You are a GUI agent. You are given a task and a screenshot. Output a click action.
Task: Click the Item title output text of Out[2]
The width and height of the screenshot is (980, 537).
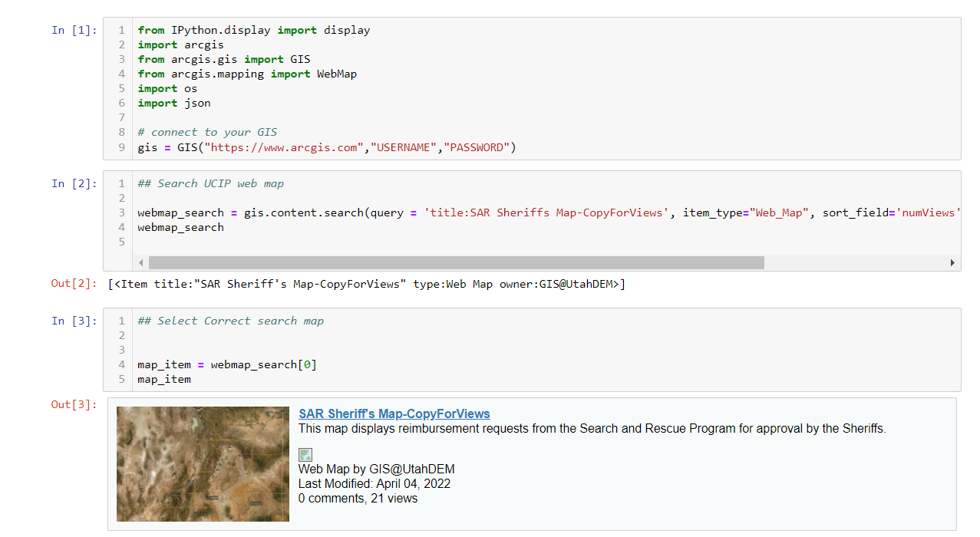367,285
